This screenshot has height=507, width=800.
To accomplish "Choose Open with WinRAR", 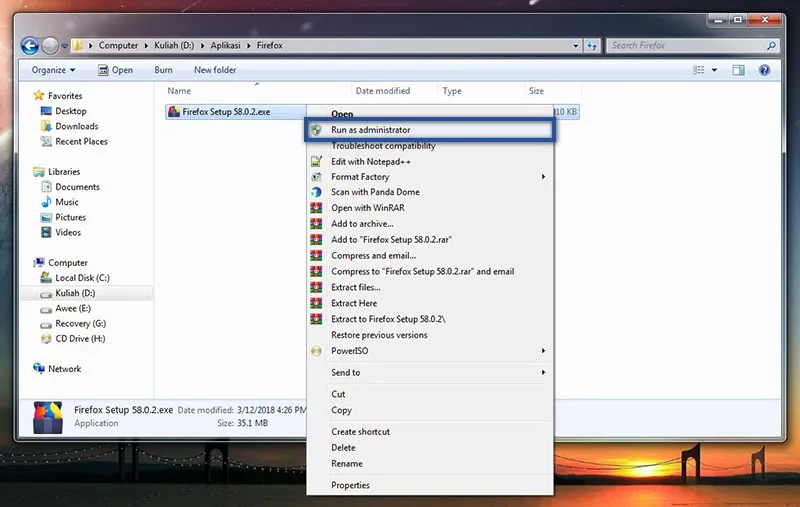I will tap(430, 208).
